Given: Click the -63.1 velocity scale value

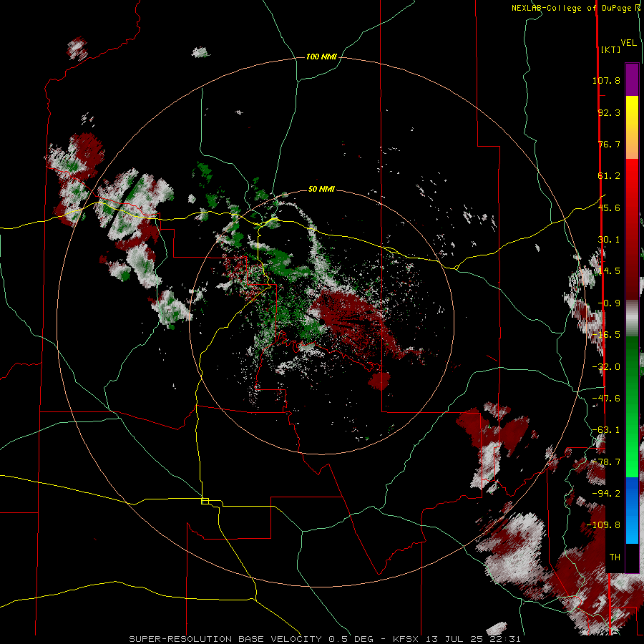Looking at the screenshot, I should (x=606, y=430).
